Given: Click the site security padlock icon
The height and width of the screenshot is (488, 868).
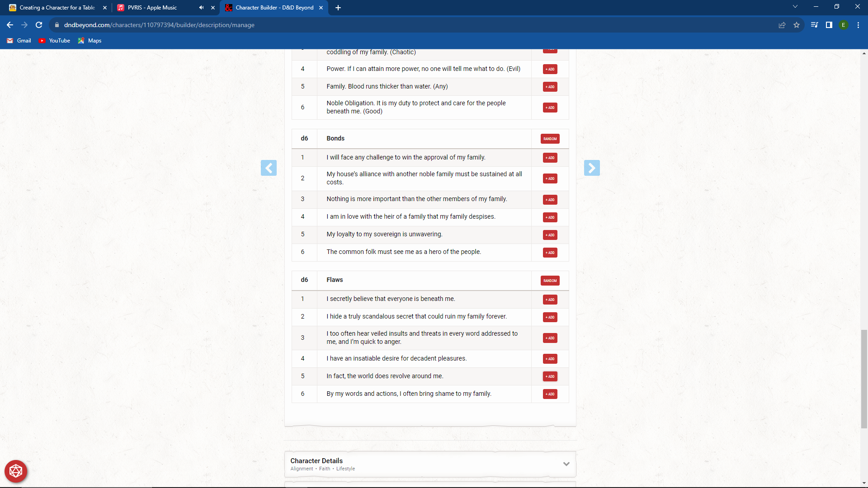Looking at the screenshot, I should click(57, 25).
